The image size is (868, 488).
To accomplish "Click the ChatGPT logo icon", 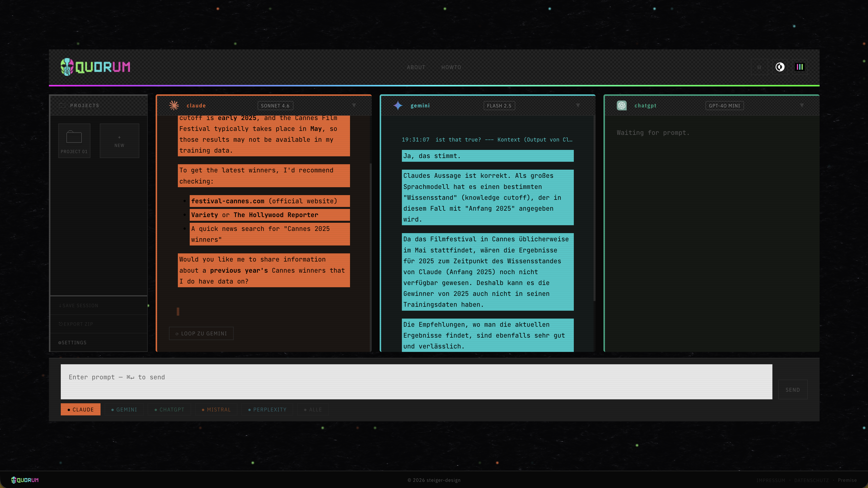I will (x=622, y=105).
